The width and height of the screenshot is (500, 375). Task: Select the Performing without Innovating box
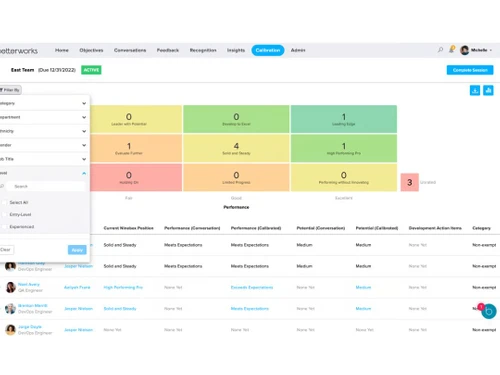344,177
